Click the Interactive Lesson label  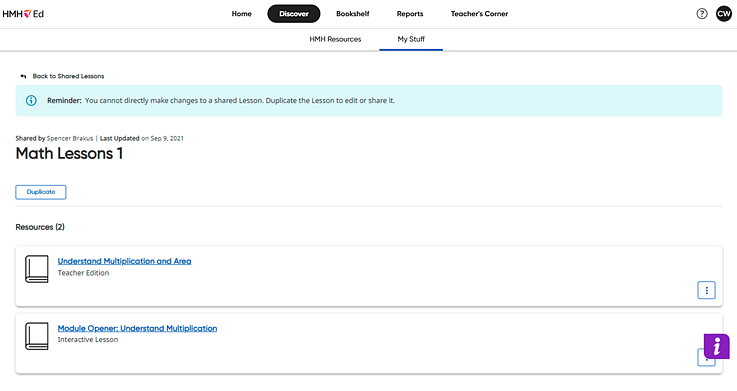pos(88,339)
